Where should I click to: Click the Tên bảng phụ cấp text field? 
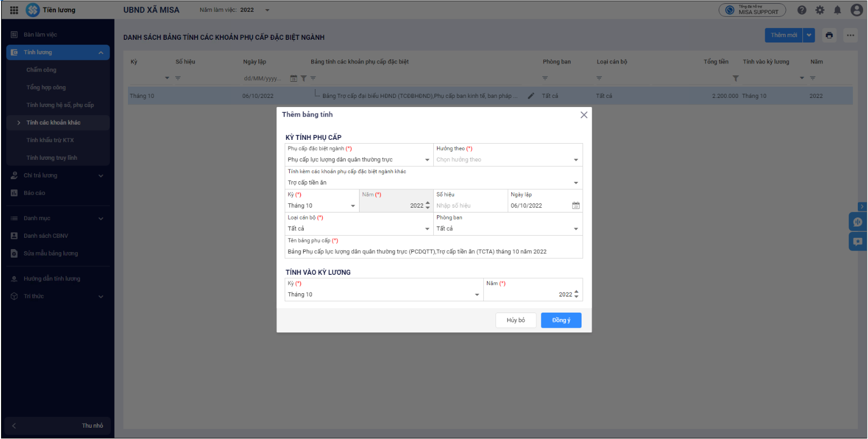[x=434, y=252]
